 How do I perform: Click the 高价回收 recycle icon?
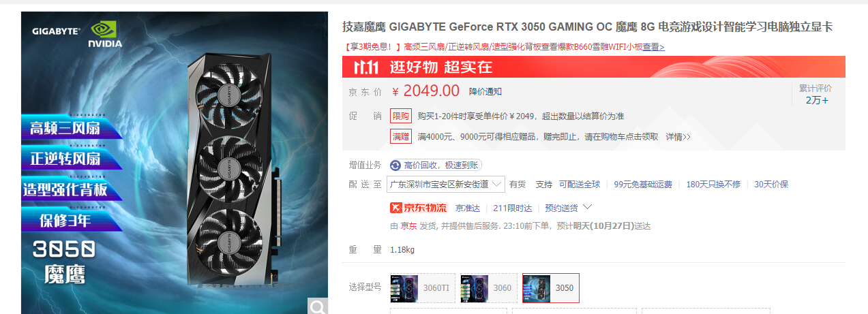click(395, 165)
